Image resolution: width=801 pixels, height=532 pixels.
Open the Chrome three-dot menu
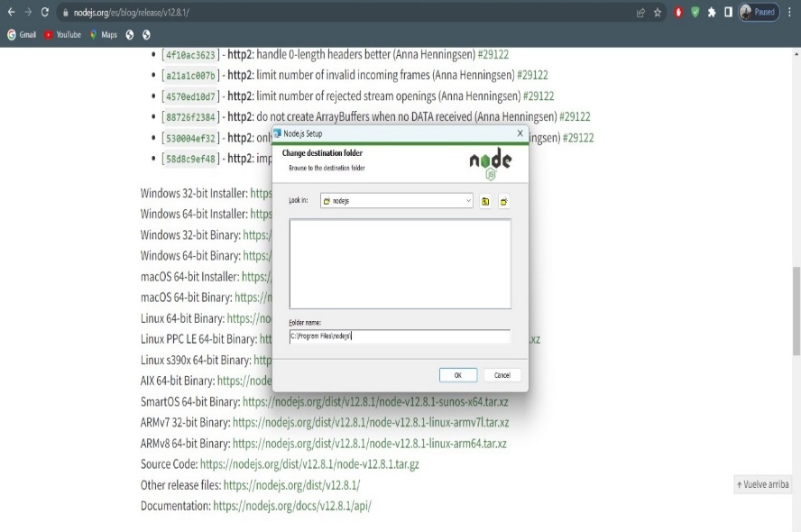[789, 13]
